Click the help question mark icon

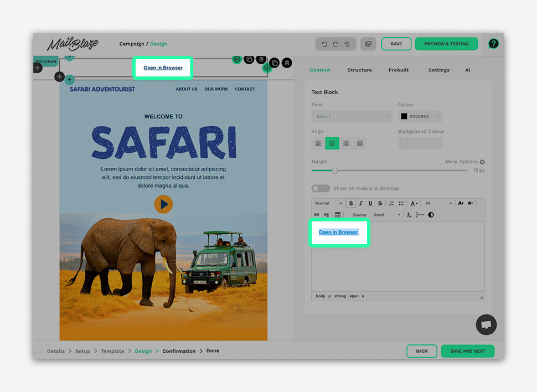[493, 44]
